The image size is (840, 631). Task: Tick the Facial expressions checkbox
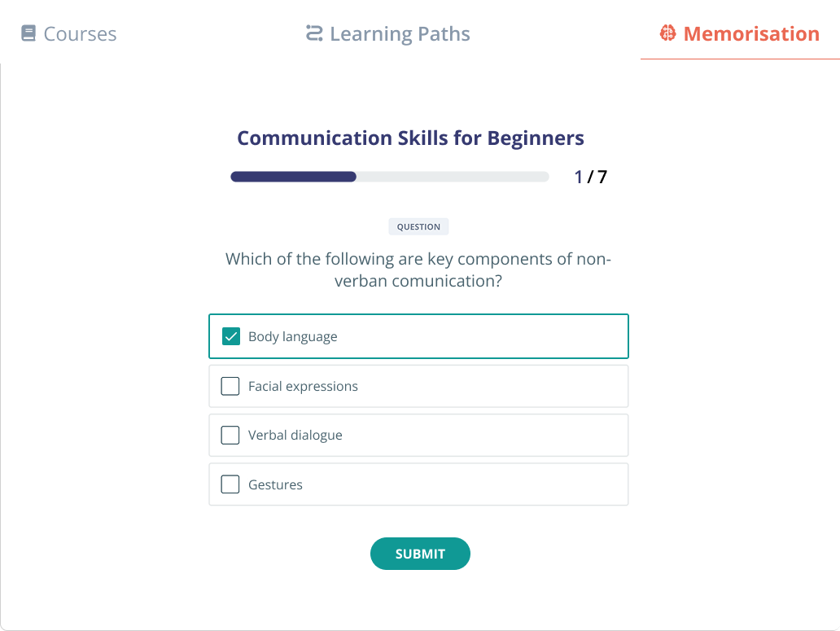click(230, 386)
